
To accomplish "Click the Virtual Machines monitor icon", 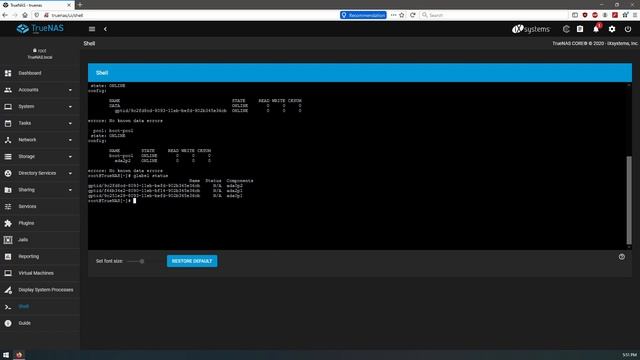I will pos(8,273).
